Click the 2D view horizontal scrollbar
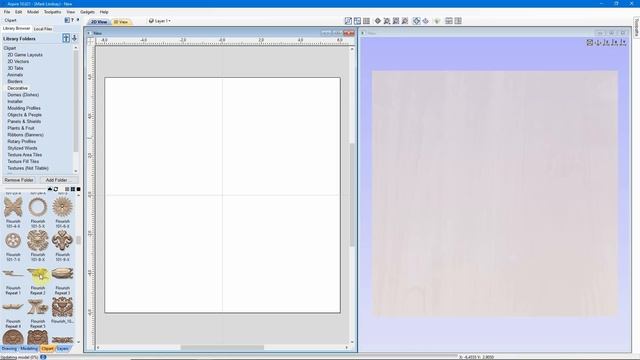640x360 pixels. click(222, 347)
